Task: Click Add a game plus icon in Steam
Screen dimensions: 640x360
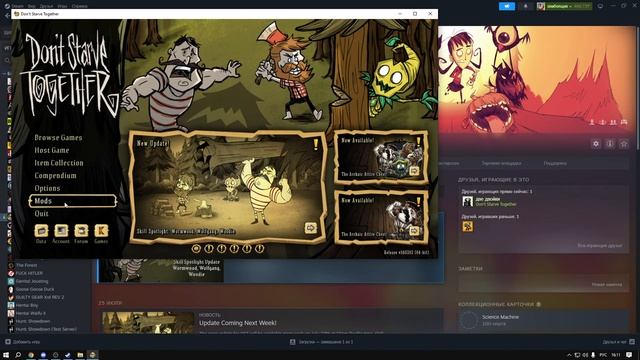Action: click(x=8, y=342)
